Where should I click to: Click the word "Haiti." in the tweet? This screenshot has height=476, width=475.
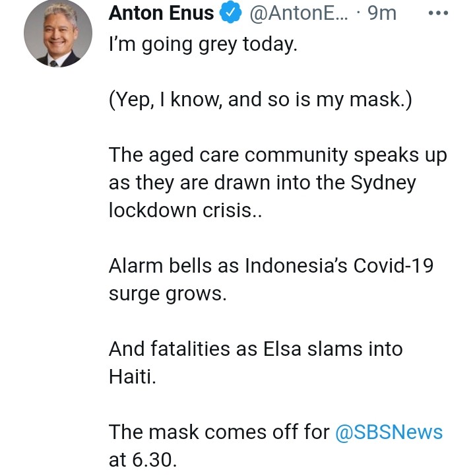click(x=133, y=376)
